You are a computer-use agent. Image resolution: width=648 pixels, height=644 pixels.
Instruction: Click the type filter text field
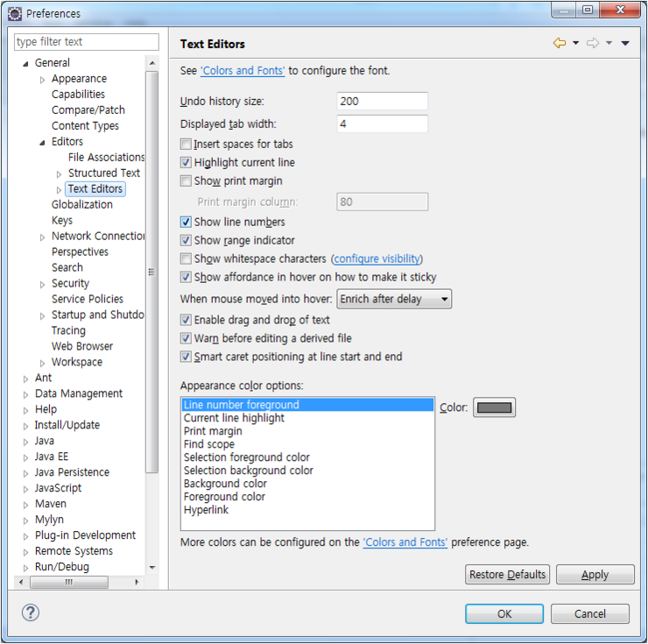click(x=87, y=42)
